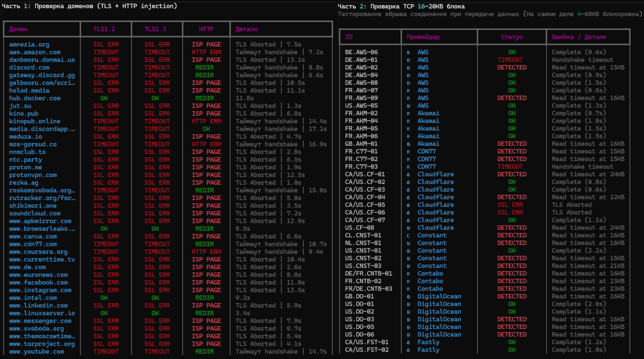The height and width of the screenshot is (359, 644).
Task: Click the flag icon in the CL.CNST-01 Constant row
Action: click(408, 236)
